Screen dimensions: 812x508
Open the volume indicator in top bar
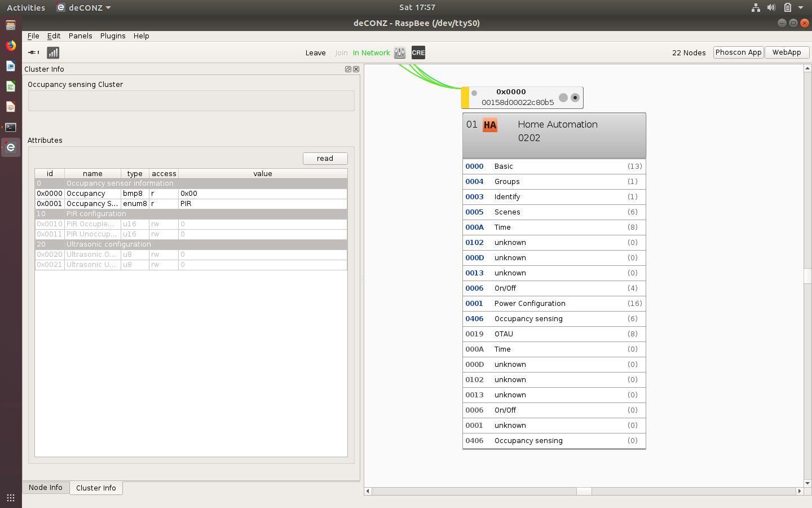771,7
